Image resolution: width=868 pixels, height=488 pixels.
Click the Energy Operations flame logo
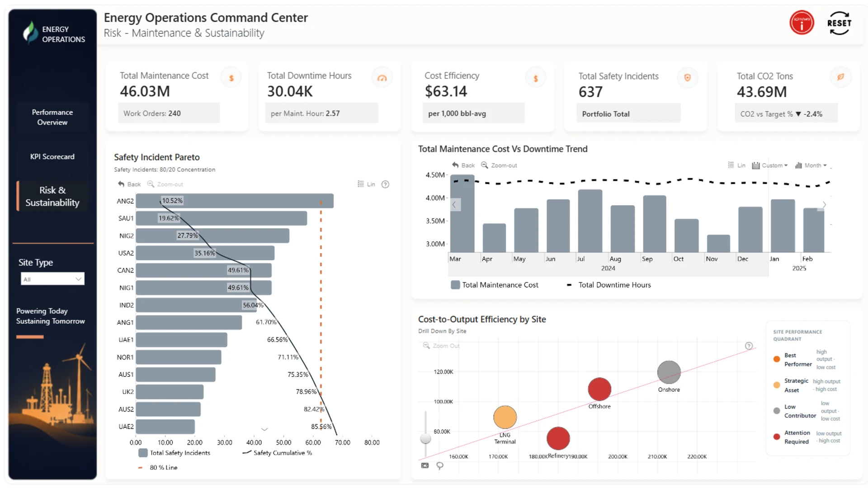tap(30, 33)
